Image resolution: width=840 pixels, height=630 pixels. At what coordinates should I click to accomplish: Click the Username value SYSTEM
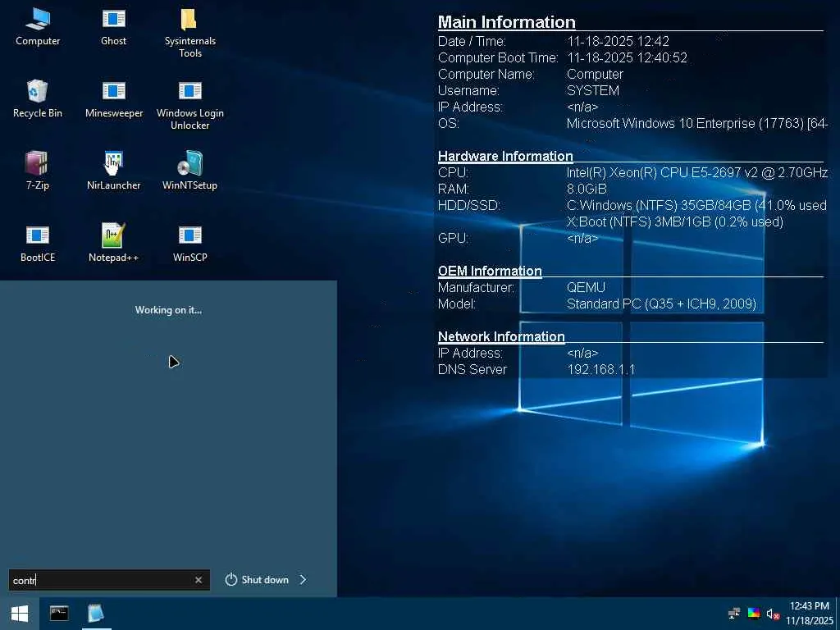pyautogui.click(x=593, y=90)
